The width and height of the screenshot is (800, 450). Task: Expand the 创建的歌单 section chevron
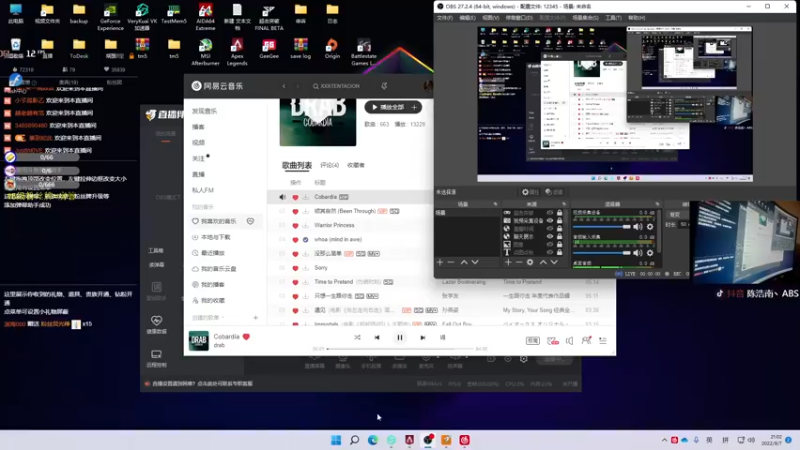pyautogui.click(x=222, y=318)
